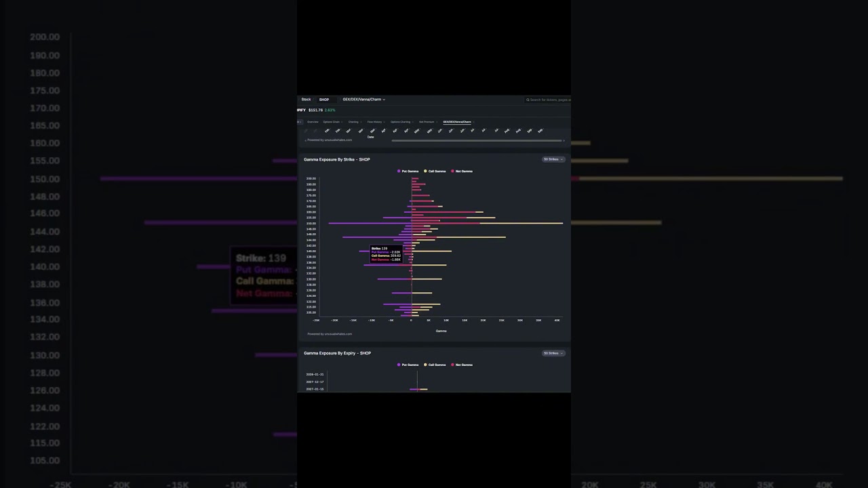Click the date chart horizontal scrollbar
This screenshot has width=868, height=488.
point(476,140)
